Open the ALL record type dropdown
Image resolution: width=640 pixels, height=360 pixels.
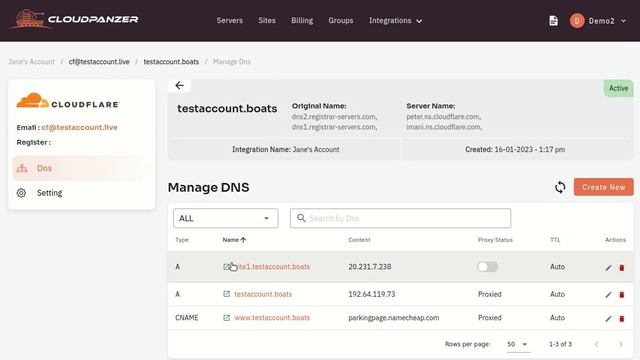pyautogui.click(x=226, y=218)
